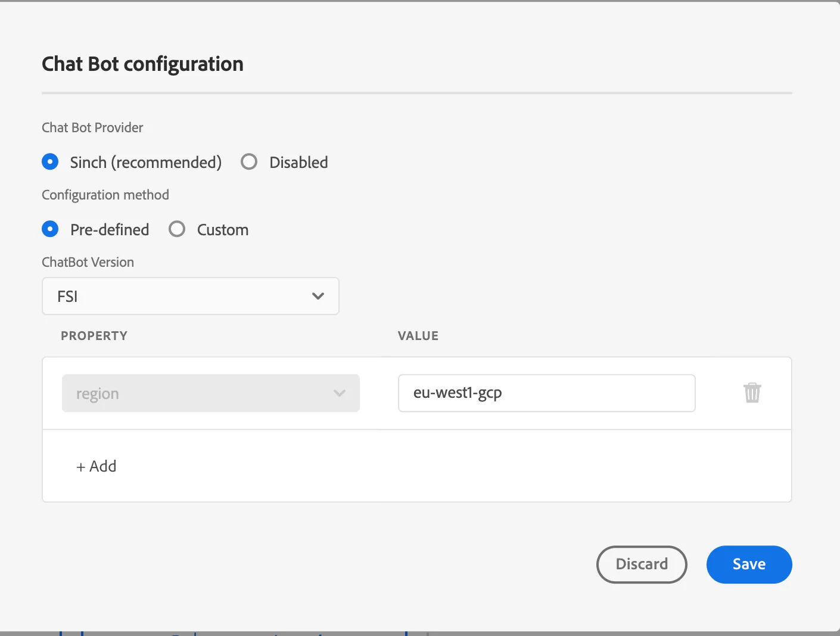Click the Chat Bot configuration heading
This screenshot has height=636, width=840.
pyautogui.click(x=143, y=64)
